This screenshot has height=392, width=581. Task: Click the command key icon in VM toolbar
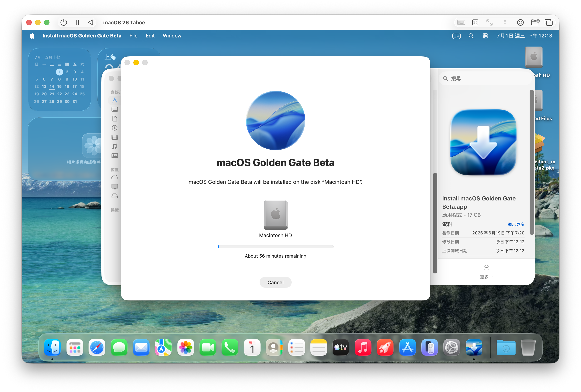[x=475, y=22]
